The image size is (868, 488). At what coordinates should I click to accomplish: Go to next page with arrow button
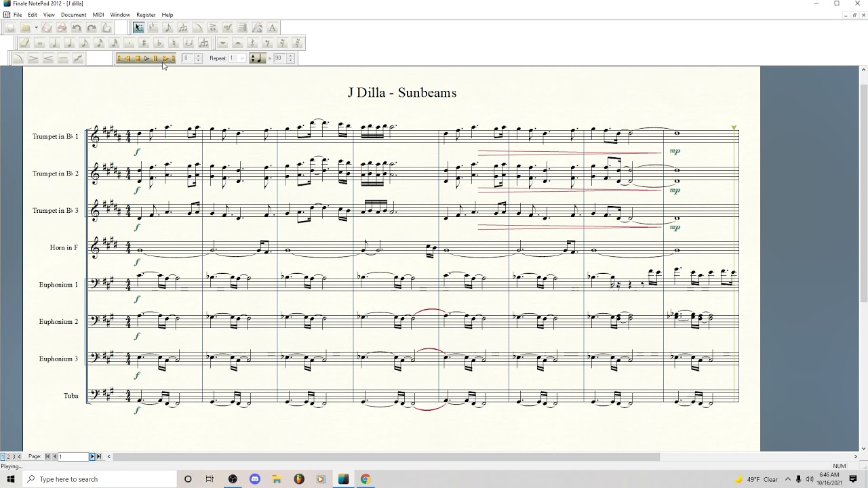(x=92, y=457)
